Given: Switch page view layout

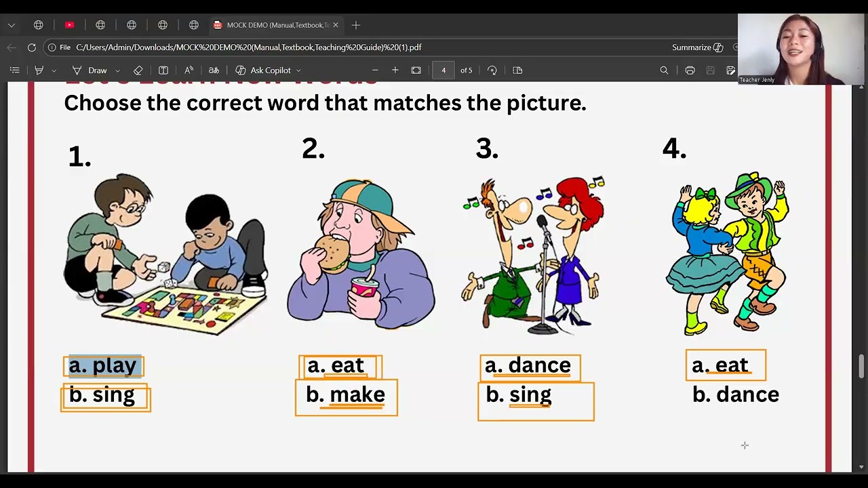Looking at the screenshot, I should pos(517,70).
